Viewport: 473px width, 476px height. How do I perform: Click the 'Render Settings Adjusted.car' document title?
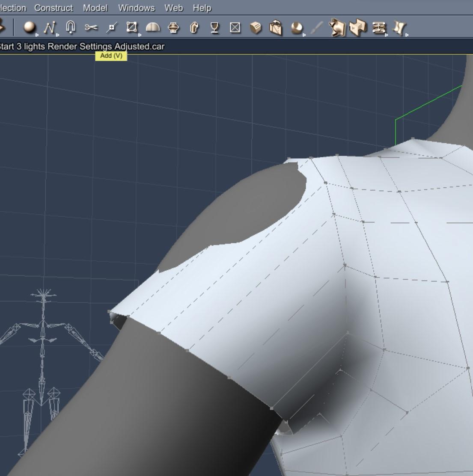(106, 47)
